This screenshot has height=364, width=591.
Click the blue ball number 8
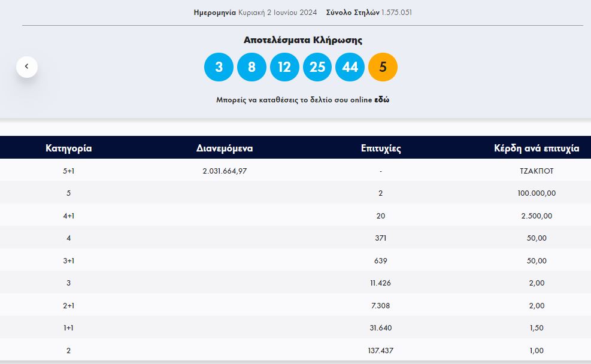(251, 67)
